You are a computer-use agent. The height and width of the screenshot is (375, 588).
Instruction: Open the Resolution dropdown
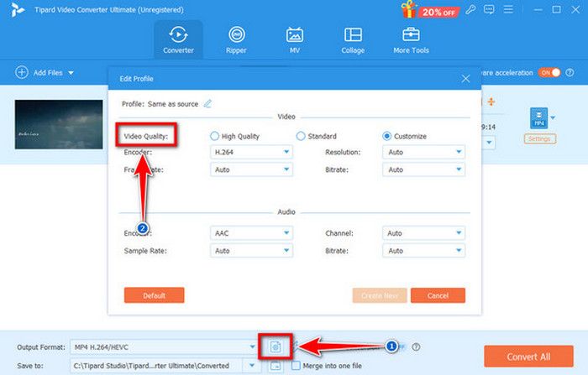pyautogui.click(x=423, y=152)
